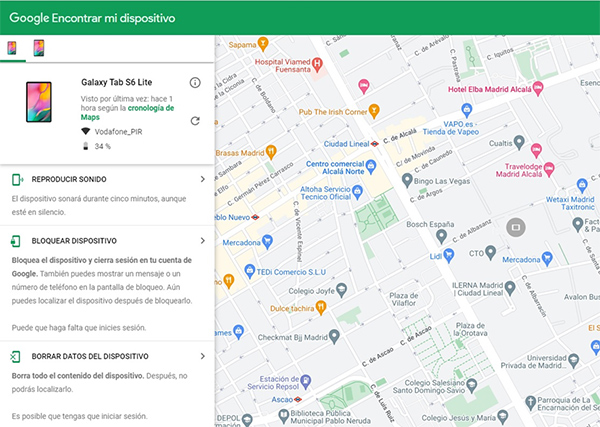Click Pub The Irish Corner pin
The width and height of the screenshot is (600, 427).
tap(374, 111)
